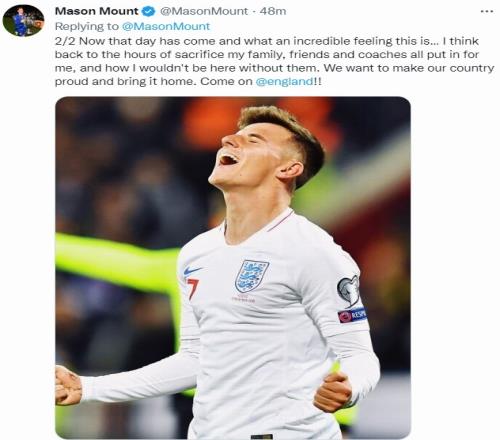Click the clenched fist on outstretched arm
The height and width of the screenshot is (440, 500).
[x=68, y=385]
